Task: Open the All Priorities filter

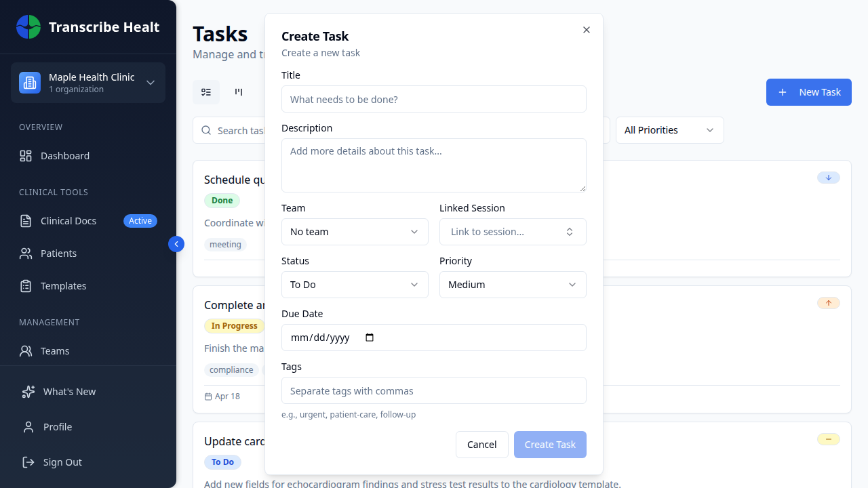Action: [669, 129]
